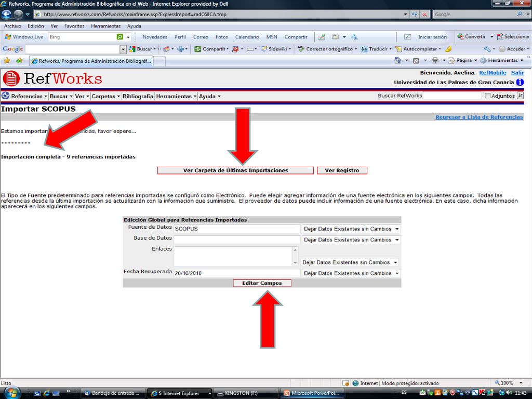Click the RefMobile link
Viewport: 532px width, 399px height.
pyautogui.click(x=493, y=73)
